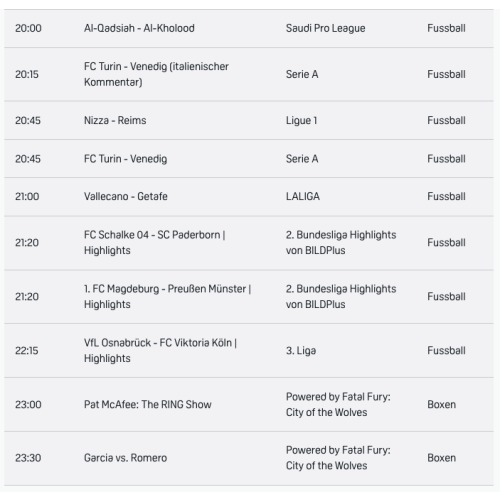Image resolution: width=500 pixels, height=500 pixels.
Task: Click FC Turin - Venedig at 20:45
Action: [x=249, y=159]
